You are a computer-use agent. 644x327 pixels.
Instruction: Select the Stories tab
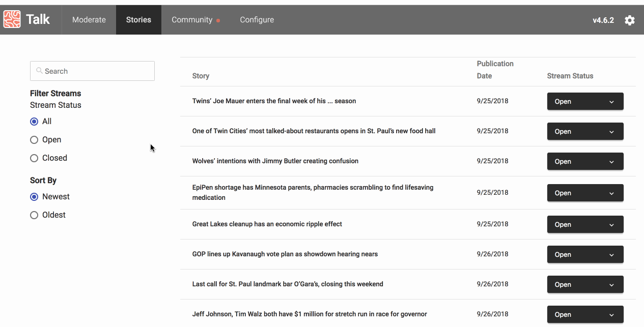[138, 19]
